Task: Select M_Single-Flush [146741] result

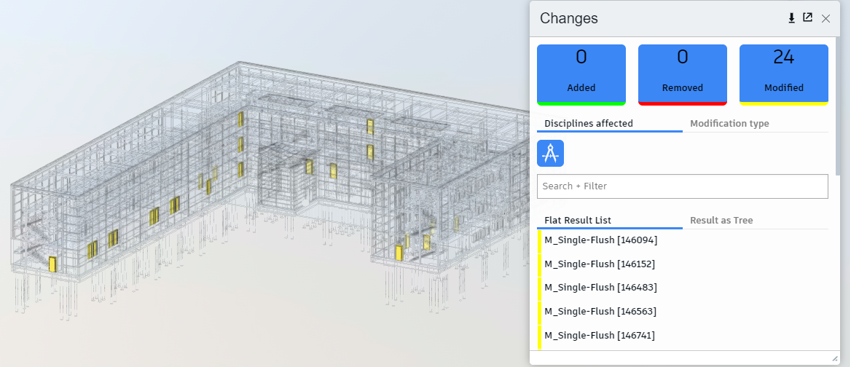Action: (x=682, y=336)
